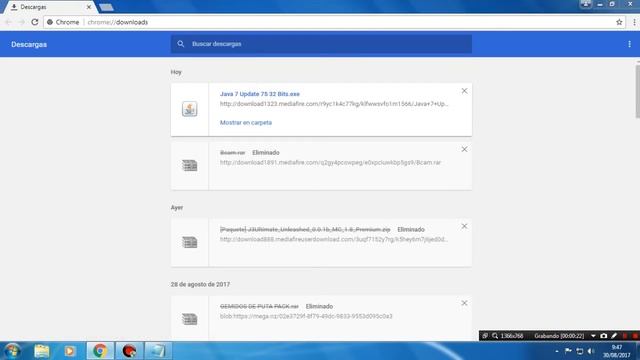Remove Java 7 Update entry from list
The width and height of the screenshot is (640, 360).
pyautogui.click(x=464, y=91)
